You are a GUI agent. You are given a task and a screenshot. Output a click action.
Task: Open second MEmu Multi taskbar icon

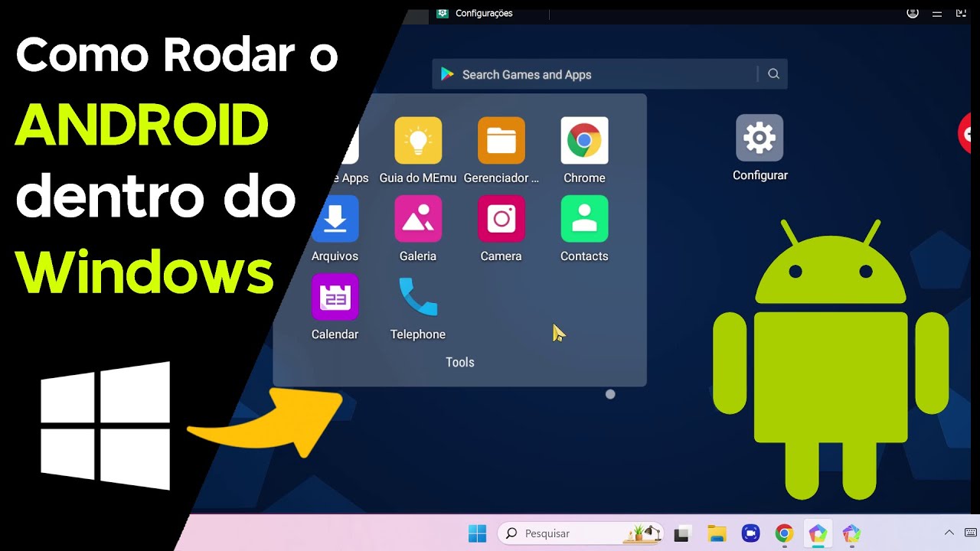[851, 533]
